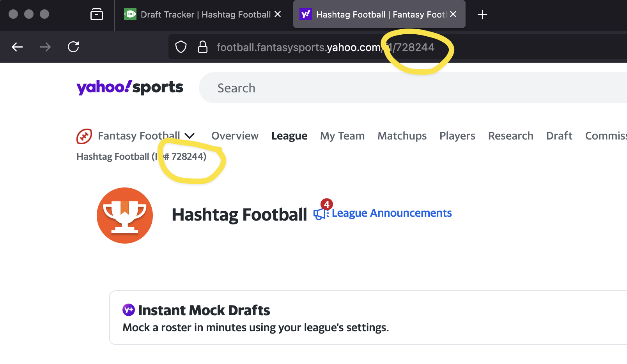The width and height of the screenshot is (627, 364).
Task: Open the tab overview icon in title bar
Action: point(97,14)
